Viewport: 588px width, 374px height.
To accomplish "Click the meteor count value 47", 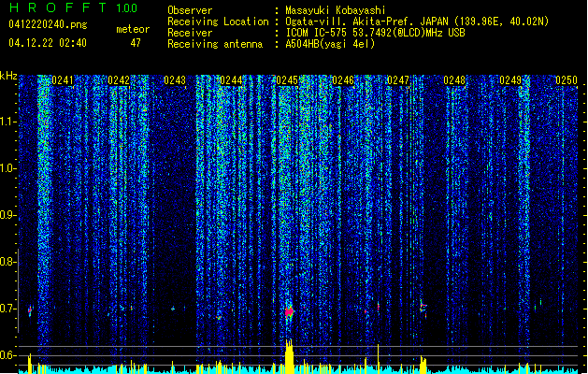I will click(x=136, y=43).
